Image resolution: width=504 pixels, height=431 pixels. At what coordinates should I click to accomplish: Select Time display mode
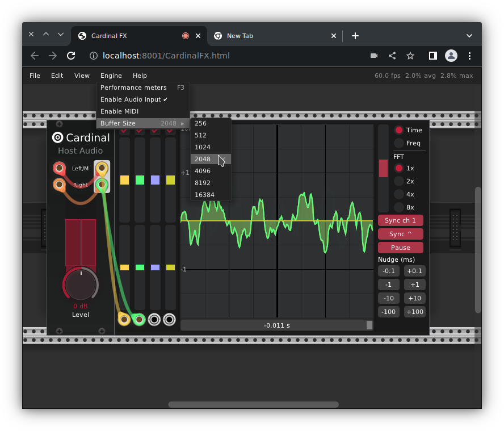pyautogui.click(x=399, y=130)
